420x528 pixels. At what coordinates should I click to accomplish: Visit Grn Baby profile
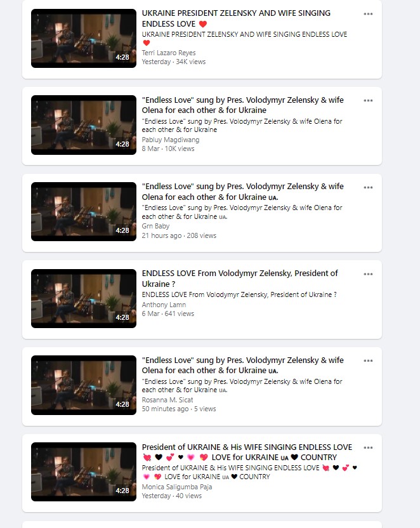click(x=155, y=226)
